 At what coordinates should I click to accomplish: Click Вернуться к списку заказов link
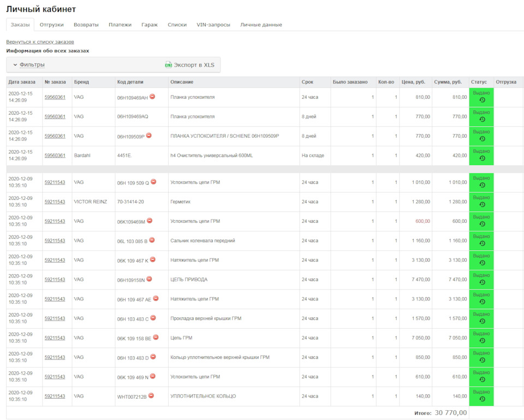pyautogui.click(x=40, y=42)
